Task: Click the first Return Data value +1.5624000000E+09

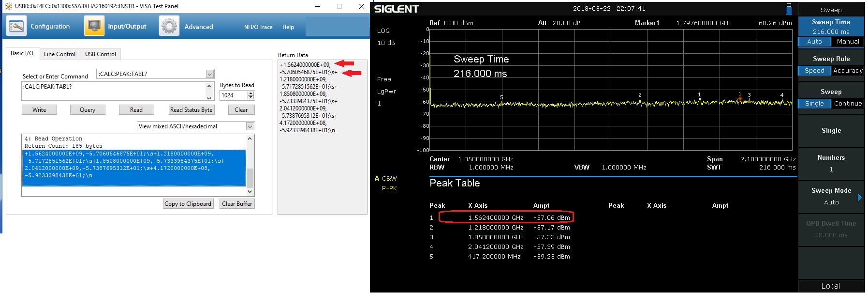Action: [x=305, y=65]
